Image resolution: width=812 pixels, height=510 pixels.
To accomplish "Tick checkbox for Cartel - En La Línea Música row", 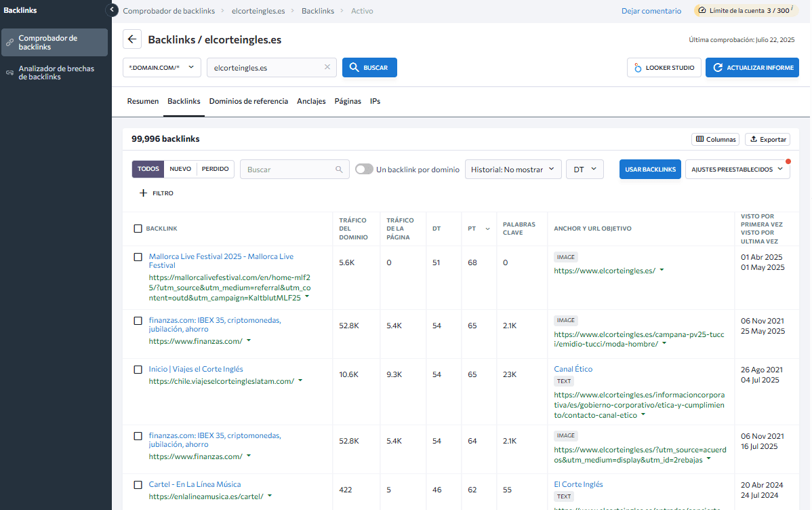I will tap(138, 485).
